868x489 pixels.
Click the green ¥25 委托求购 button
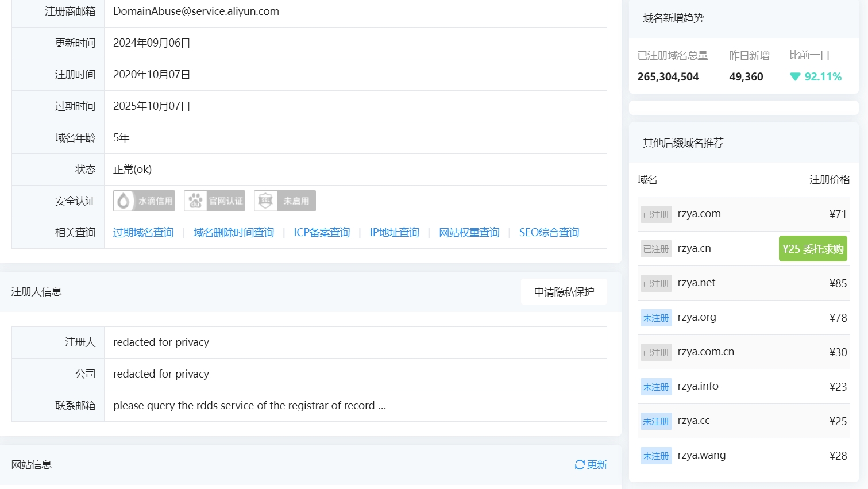[x=812, y=249]
